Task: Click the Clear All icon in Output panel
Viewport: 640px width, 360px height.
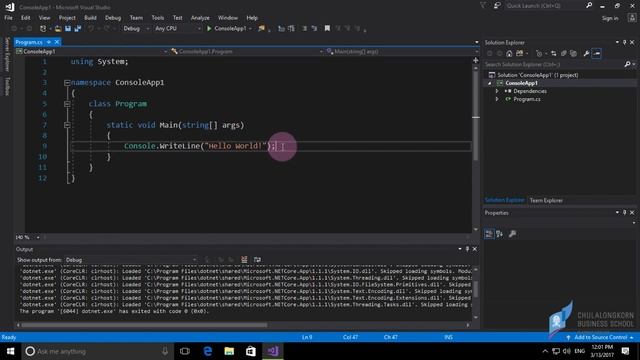Action: coord(244,260)
